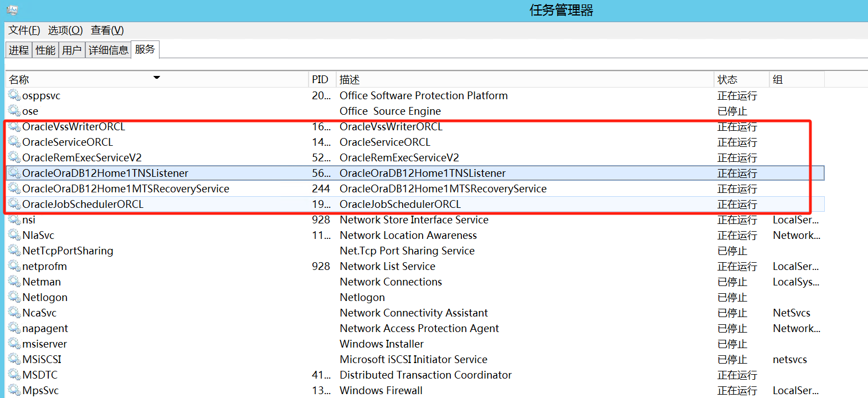Screen dimensions: 868x398
Task: Sort by the PID column header
Action: 322,80
